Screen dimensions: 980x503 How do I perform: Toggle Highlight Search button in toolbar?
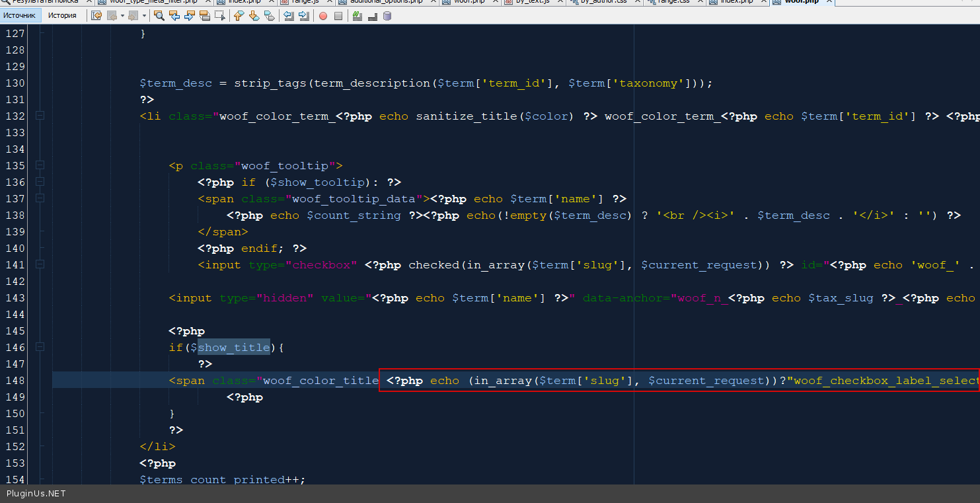click(x=204, y=16)
